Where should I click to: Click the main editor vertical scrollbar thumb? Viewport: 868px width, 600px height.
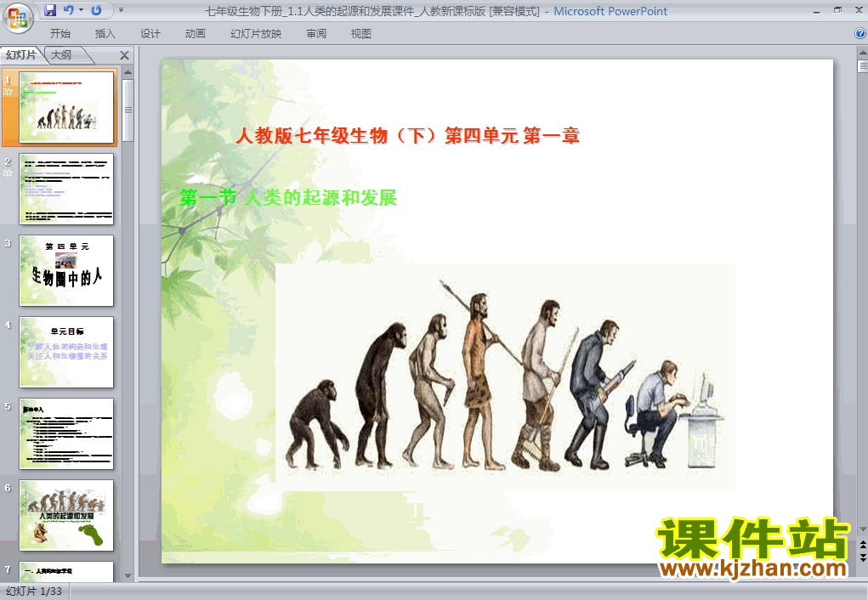point(862,66)
